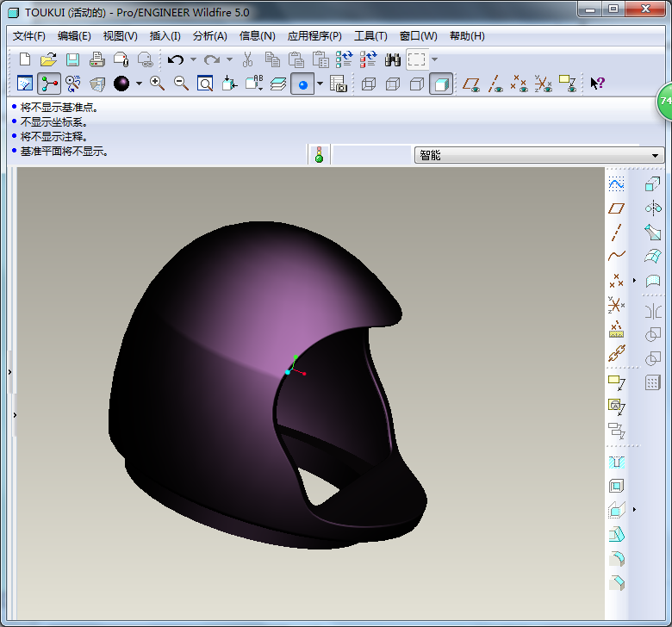The height and width of the screenshot is (627, 672).
Task: Open the View Manager icon
Action: [x=338, y=84]
